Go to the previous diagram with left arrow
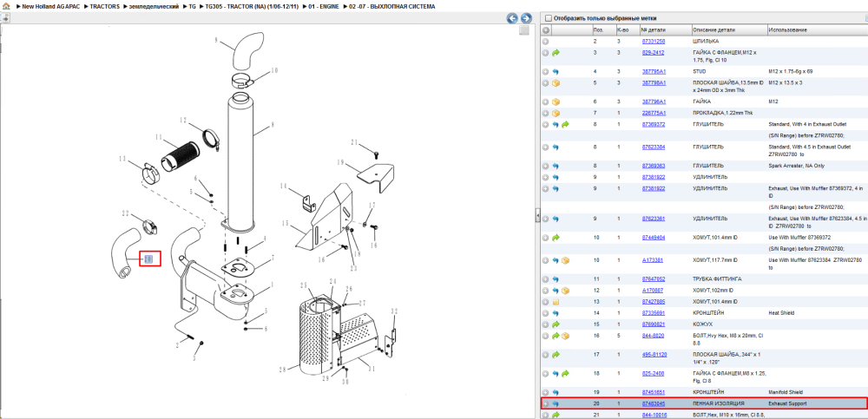Image resolution: width=868 pixels, height=419 pixels. pos(513,18)
